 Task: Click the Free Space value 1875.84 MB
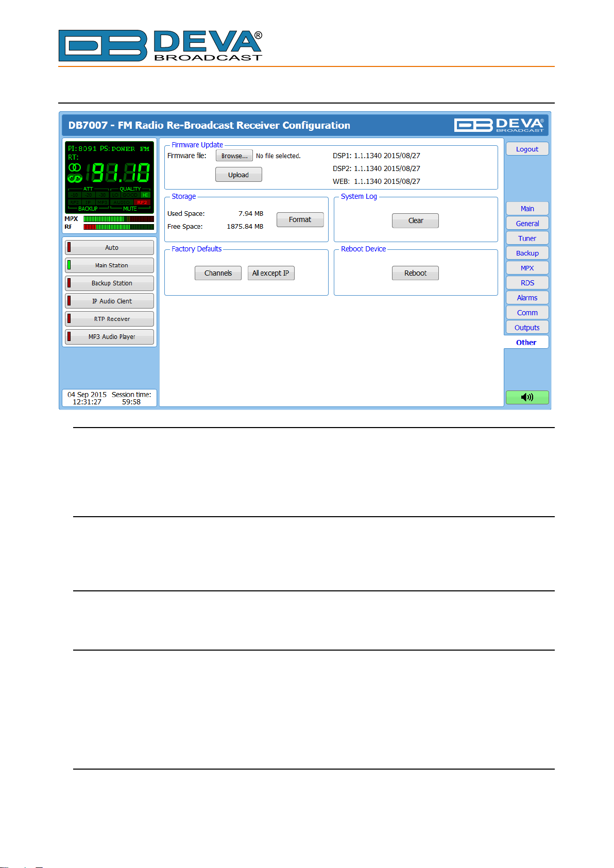coord(245,226)
